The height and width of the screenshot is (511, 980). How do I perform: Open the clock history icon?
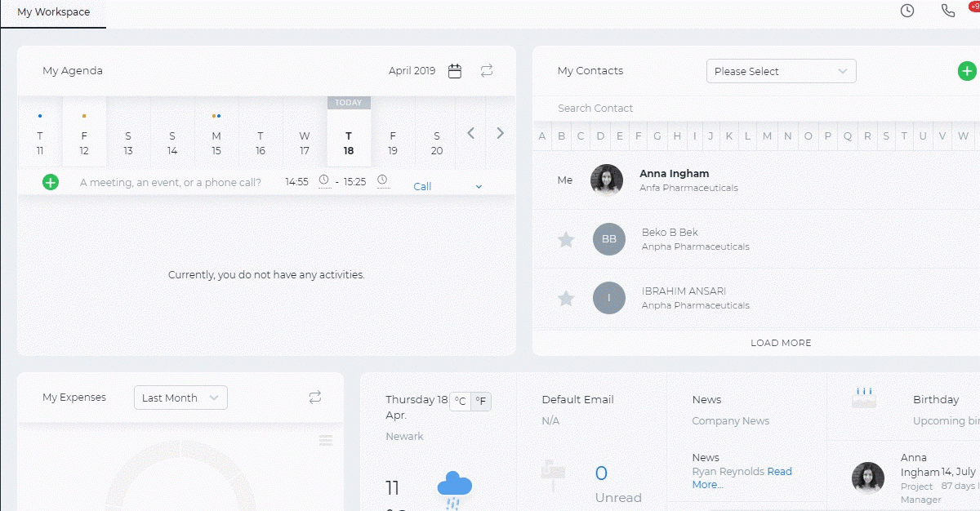click(907, 11)
